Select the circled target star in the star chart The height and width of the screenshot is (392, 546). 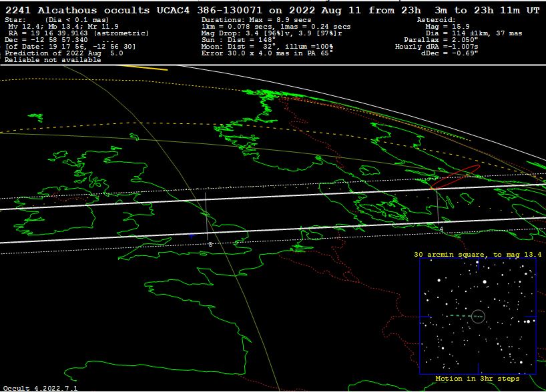pos(477,317)
